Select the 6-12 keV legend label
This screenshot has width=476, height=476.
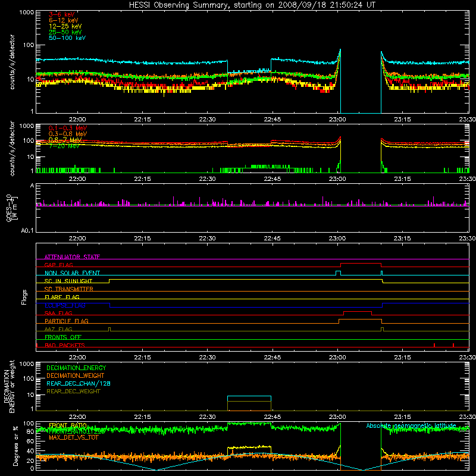64,20
